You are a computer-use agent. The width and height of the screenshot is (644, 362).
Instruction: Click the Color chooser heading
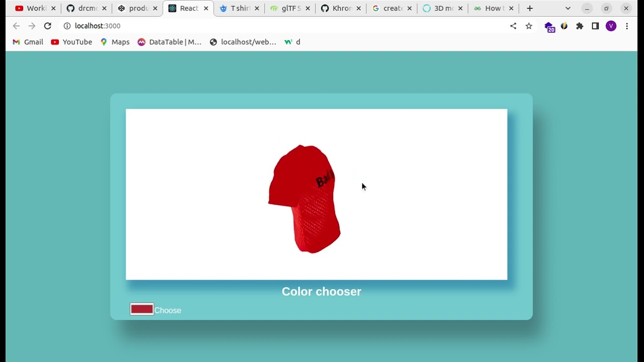click(x=321, y=292)
